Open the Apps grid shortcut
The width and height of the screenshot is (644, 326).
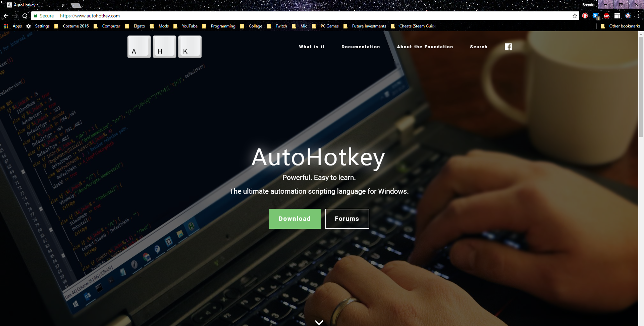tap(13, 26)
